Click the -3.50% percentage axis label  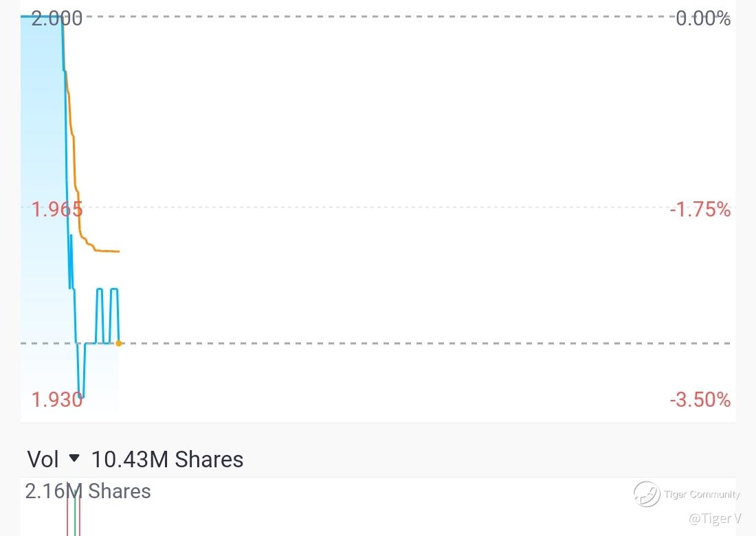[x=700, y=399]
